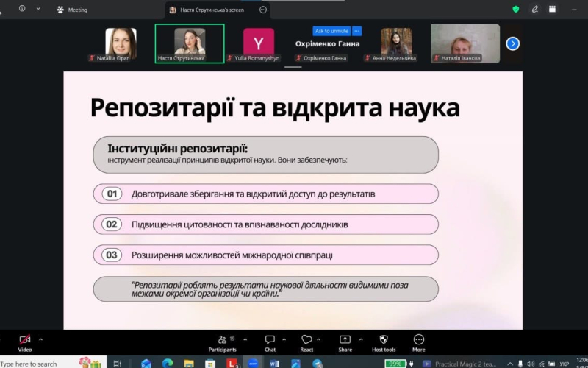Screen dimensions: 588x368
Task: Select Nataliia Opar's video thumbnail
Action: click(121, 43)
